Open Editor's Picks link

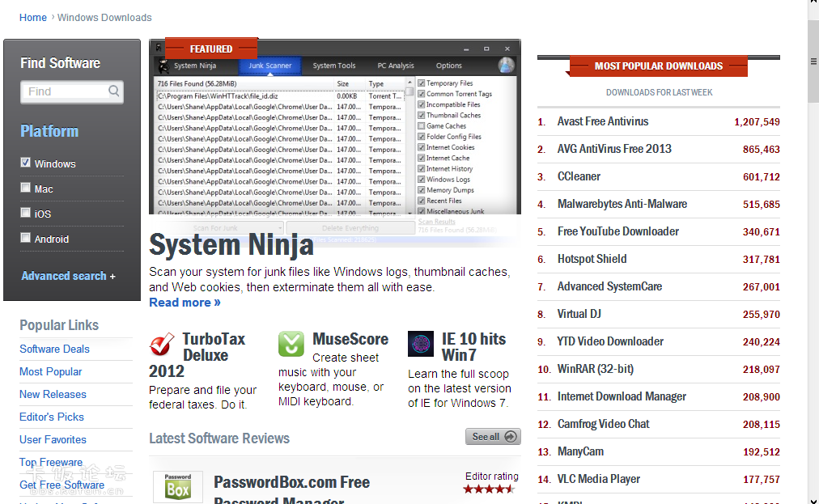click(x=52, y=417)
